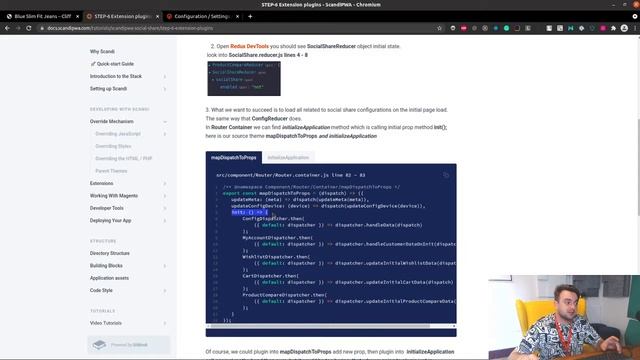Open Setting up Scandi page

(108, 89)
